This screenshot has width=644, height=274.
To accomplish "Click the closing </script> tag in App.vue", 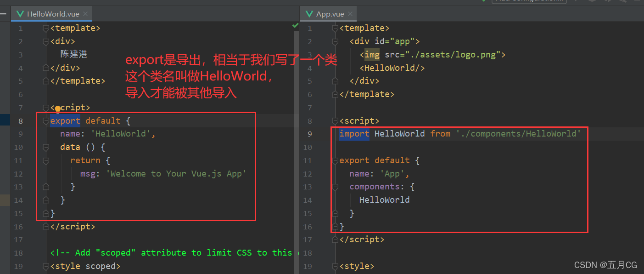I will click(x=362, y=240).
